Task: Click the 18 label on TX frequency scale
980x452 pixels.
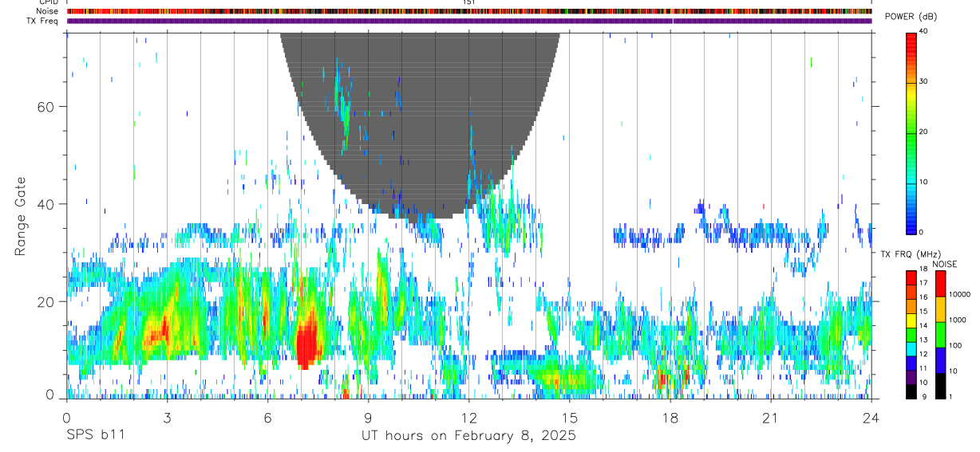Action: [x=924, y=270]
